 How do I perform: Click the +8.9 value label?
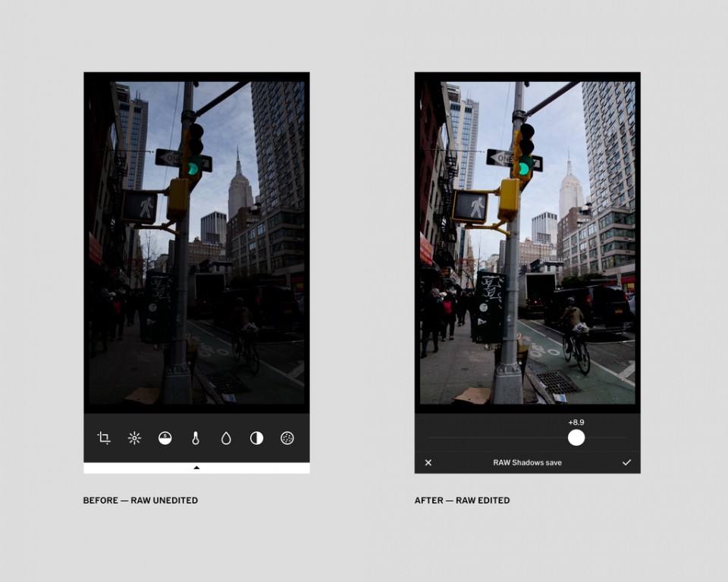[x=576, y=422]
